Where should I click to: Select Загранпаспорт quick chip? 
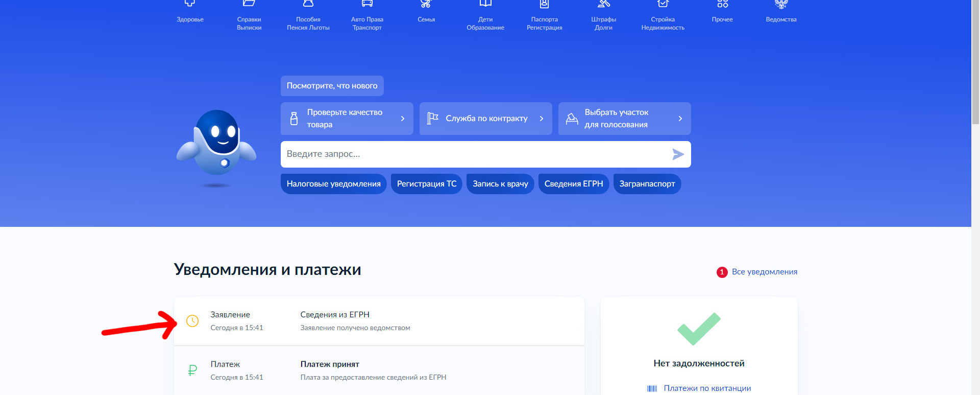pyautogui.click(x=647, y=184)
